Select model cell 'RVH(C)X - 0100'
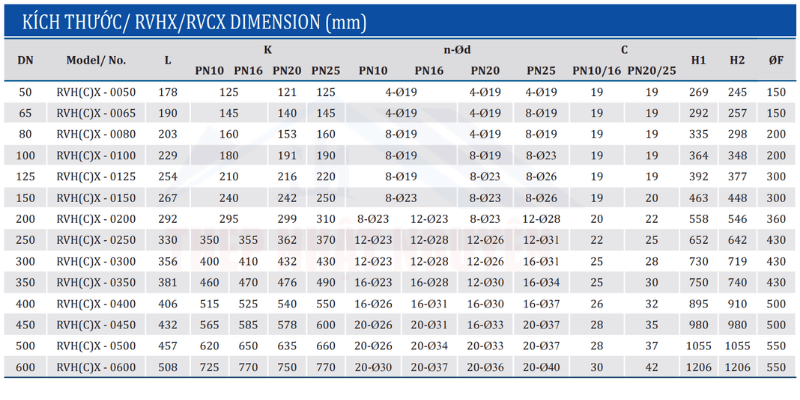Viewport: 800px width, 400px height. point(96,156)
